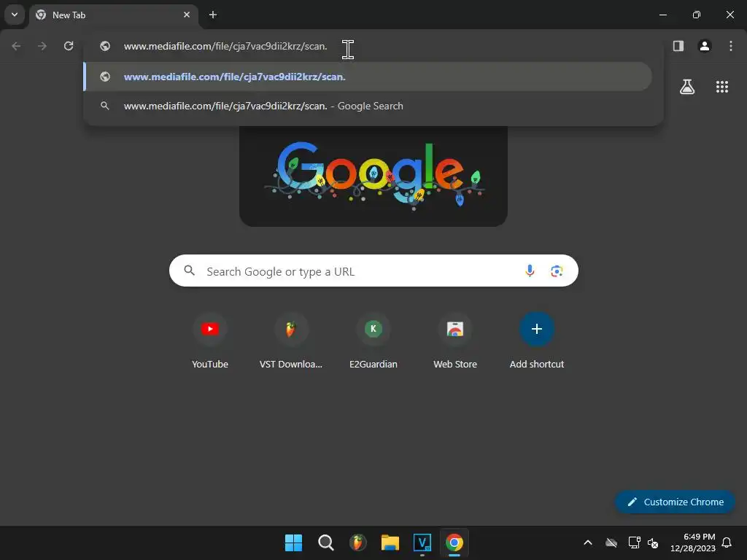Click the Add shortcut button
Screen dimensions: 747x560
(537, 341)
